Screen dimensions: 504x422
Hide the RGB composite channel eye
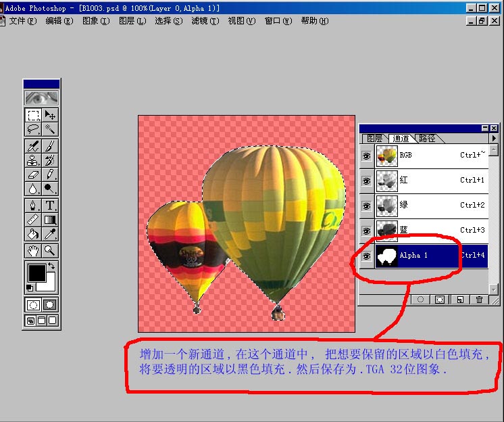click(366, 156)
